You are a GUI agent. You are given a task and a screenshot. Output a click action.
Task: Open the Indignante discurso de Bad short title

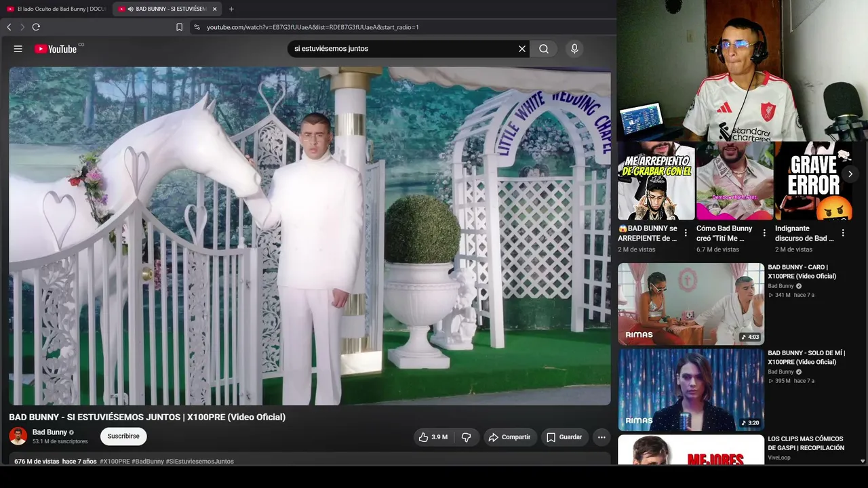coord(805,233)
